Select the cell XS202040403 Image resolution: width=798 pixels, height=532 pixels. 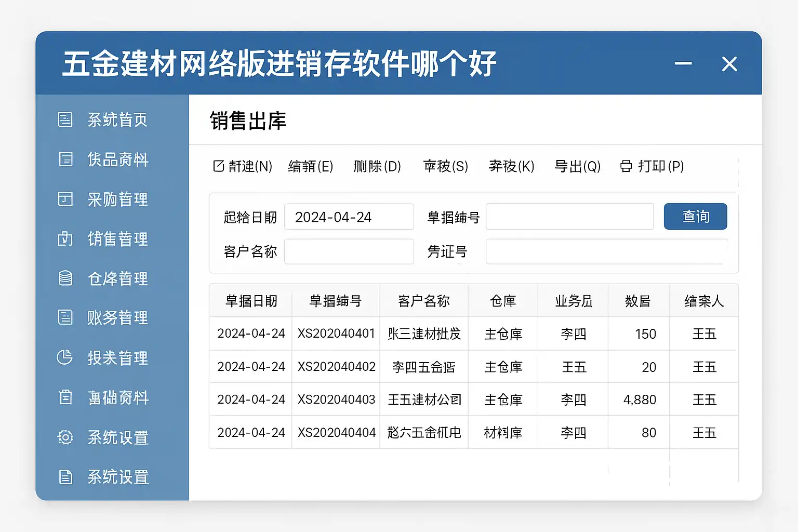tap(336, 400)
